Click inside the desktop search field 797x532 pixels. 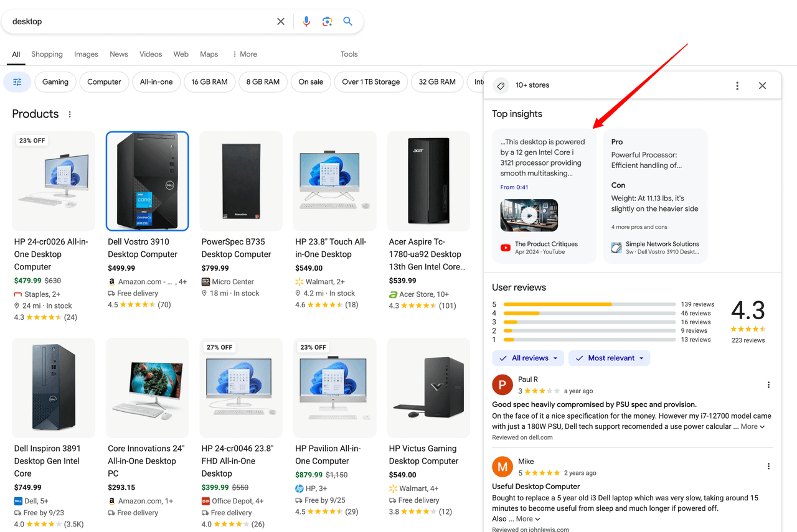click(140, 22)
